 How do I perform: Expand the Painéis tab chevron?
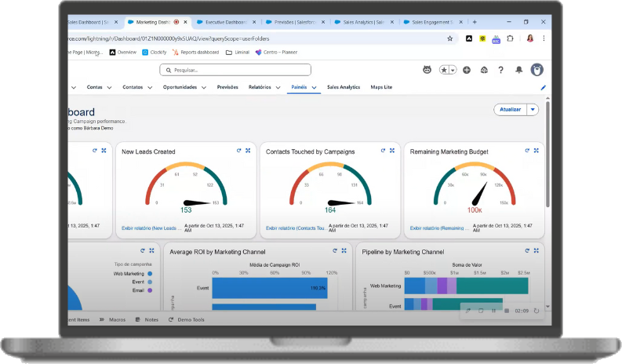point(315,88)
